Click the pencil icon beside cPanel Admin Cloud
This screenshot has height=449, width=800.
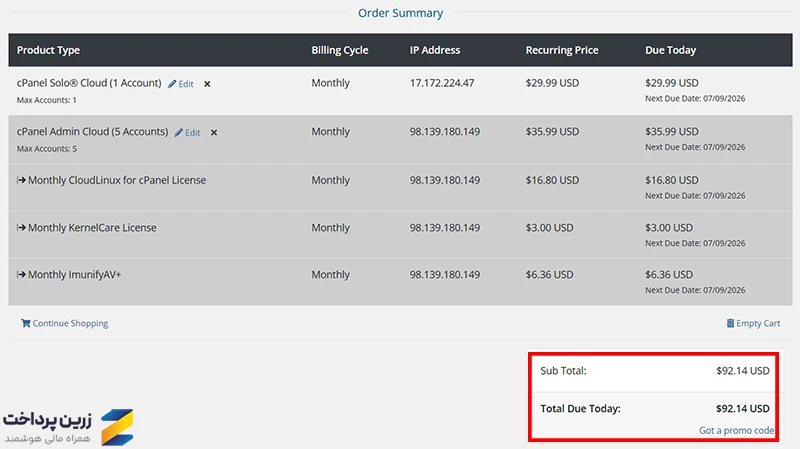tap(179, 133)
